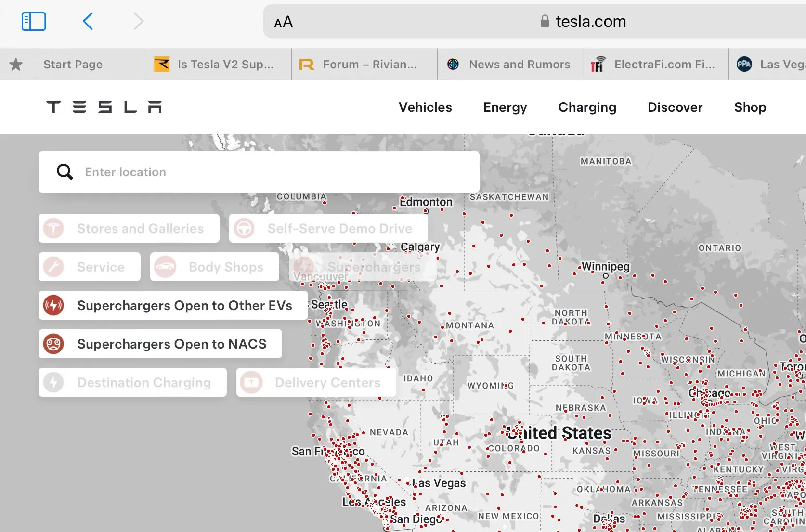806x532 pixels.
Task: Click the MANITOBA label on the map
Action: click(606, 161)
